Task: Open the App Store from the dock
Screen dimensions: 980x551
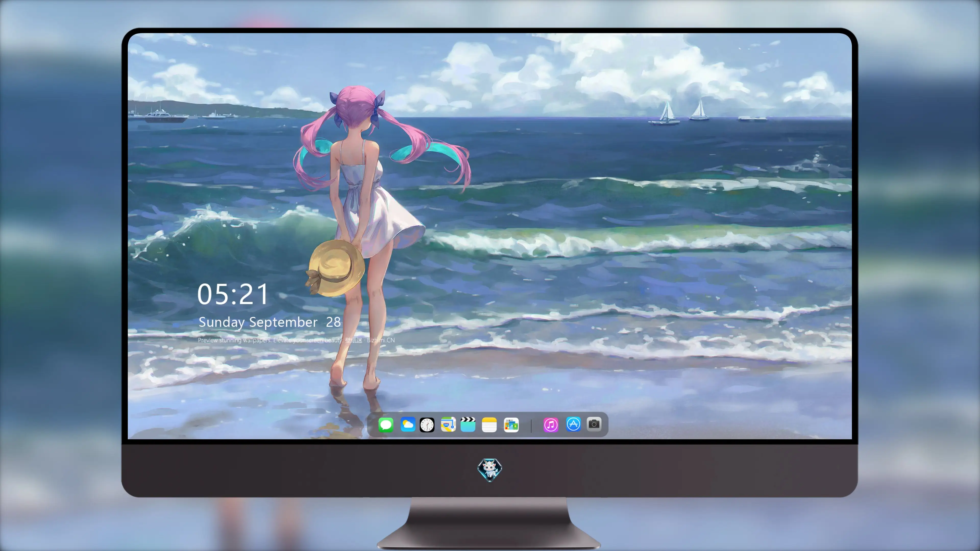Action: click(x=573, y=424)
